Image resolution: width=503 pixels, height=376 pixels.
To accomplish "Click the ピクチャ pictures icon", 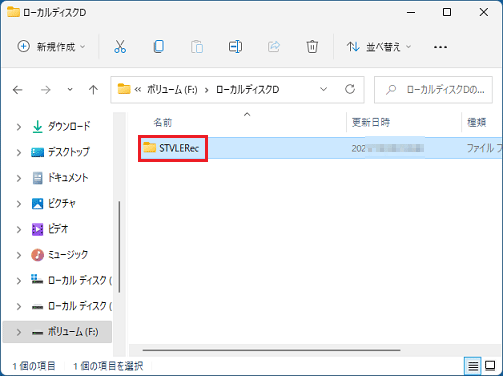I will 37,203.
